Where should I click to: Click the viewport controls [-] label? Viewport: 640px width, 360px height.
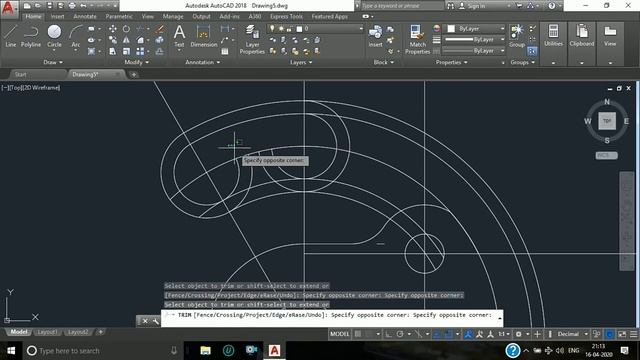(4, 87)
